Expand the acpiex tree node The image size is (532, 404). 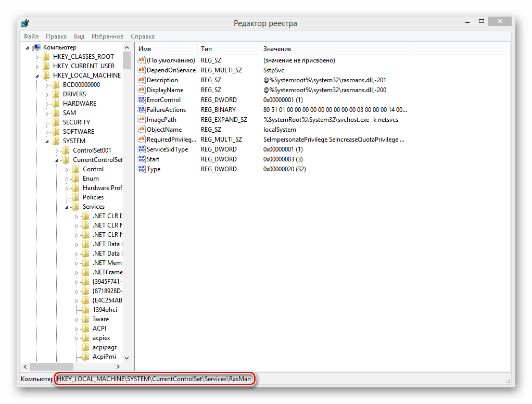(x=77, y=338)
